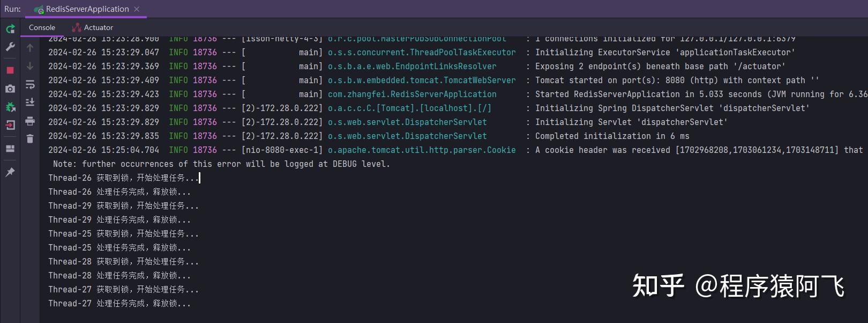Toggle soft-wrap for console output
Image resolution: width=868 pixels, height=323 pixels.
(30, 84)
